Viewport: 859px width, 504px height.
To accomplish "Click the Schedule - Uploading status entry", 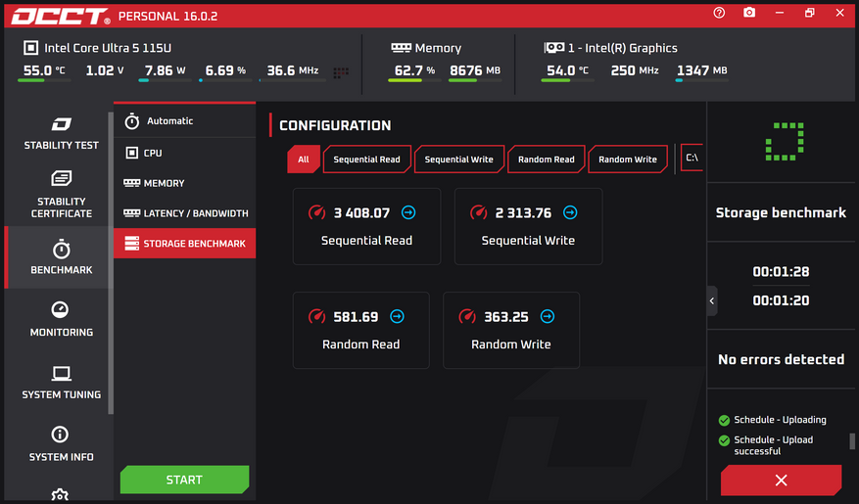I will pos(773,420).
